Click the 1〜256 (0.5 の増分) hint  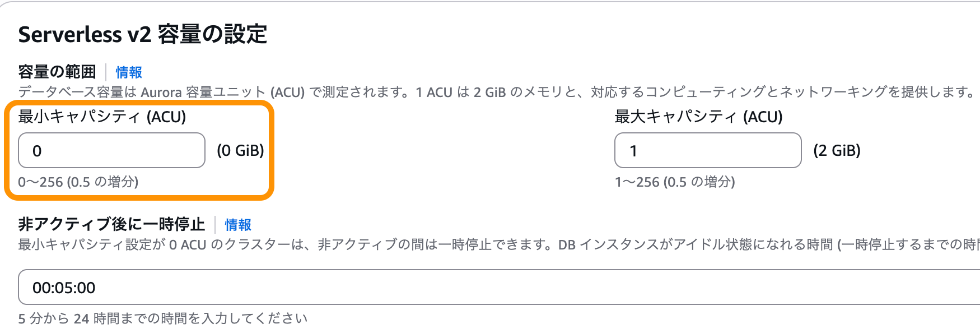(675, 182)
